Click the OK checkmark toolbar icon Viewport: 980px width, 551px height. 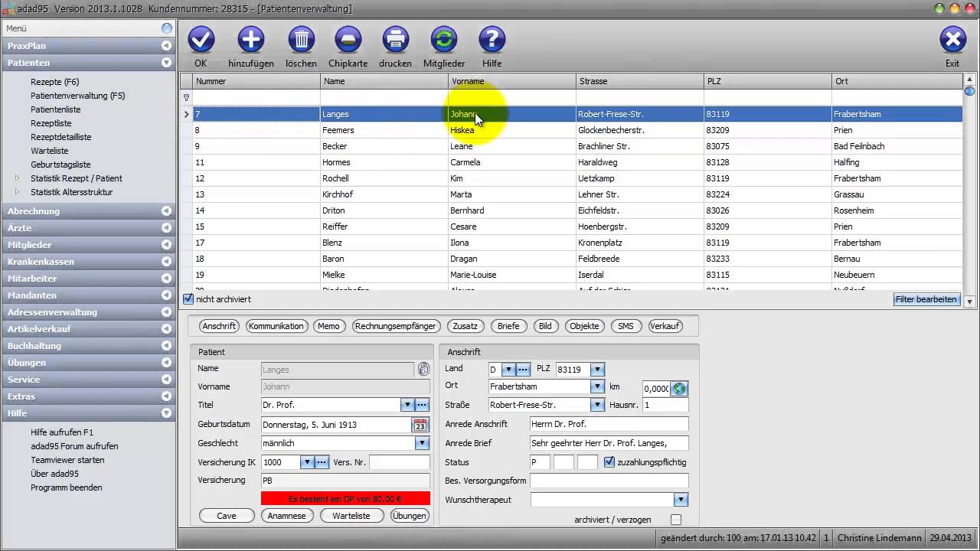click(x=201, y=40)
